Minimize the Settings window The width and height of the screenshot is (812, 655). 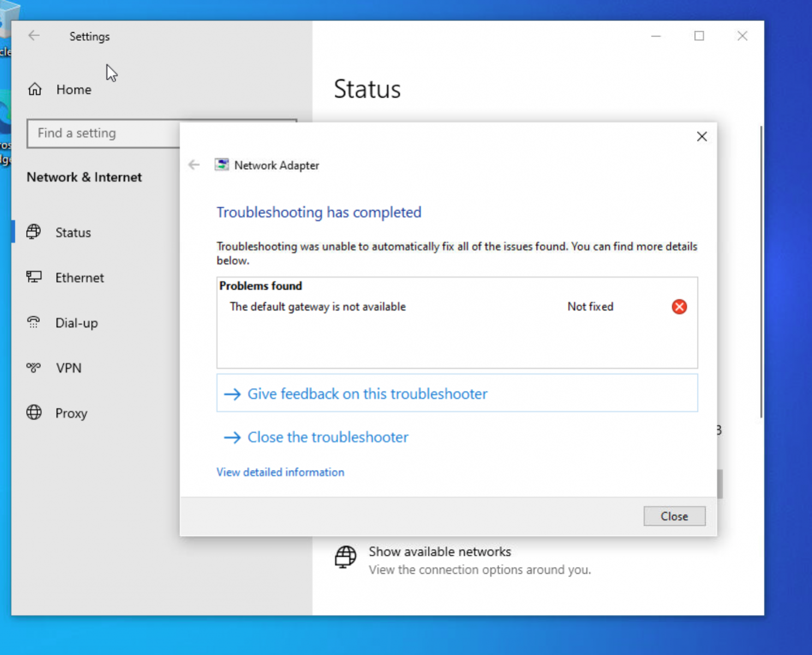click(656, 36)
